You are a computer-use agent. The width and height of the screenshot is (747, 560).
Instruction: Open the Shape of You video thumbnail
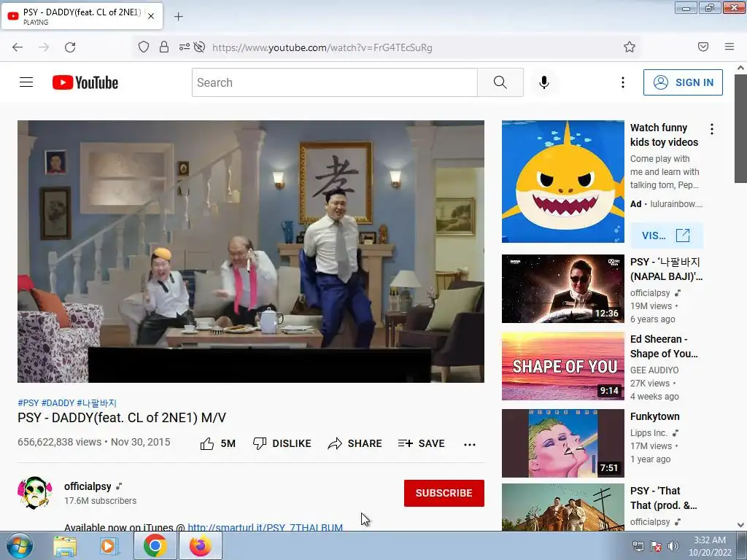pos(562,366)
